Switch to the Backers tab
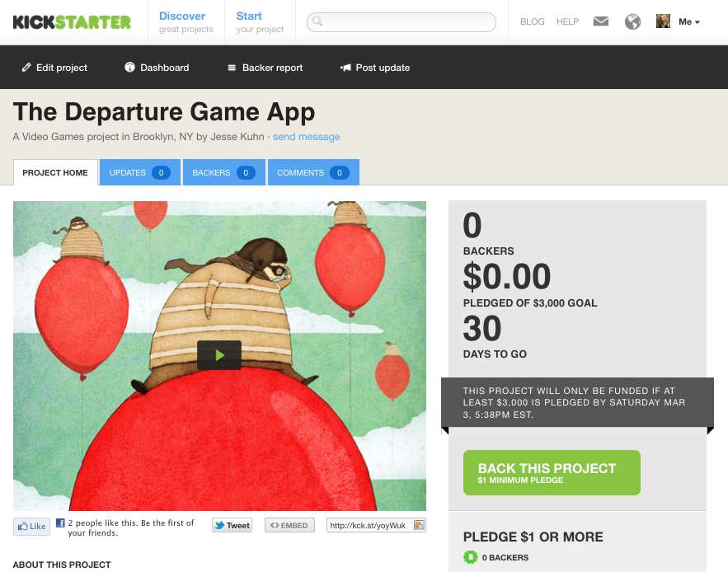The image size is (728, 572). [223, 172]
